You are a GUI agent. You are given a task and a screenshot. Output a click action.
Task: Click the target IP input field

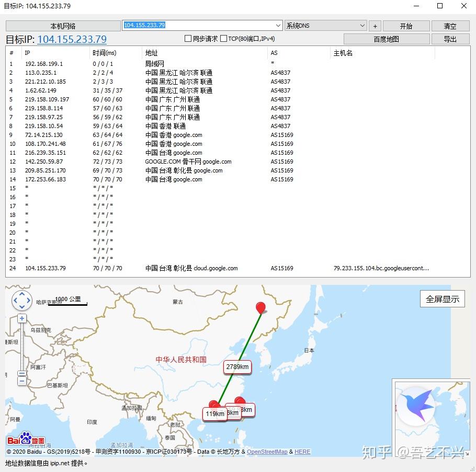199,26
